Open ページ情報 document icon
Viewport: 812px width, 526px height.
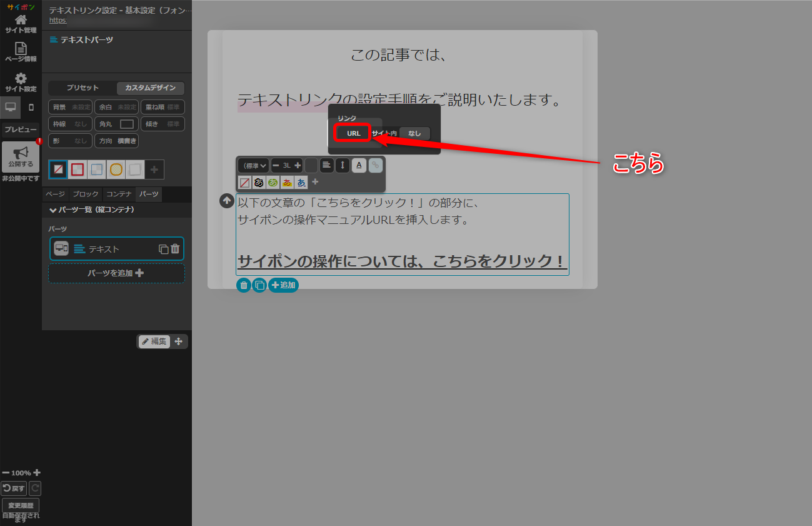[21, 52]
